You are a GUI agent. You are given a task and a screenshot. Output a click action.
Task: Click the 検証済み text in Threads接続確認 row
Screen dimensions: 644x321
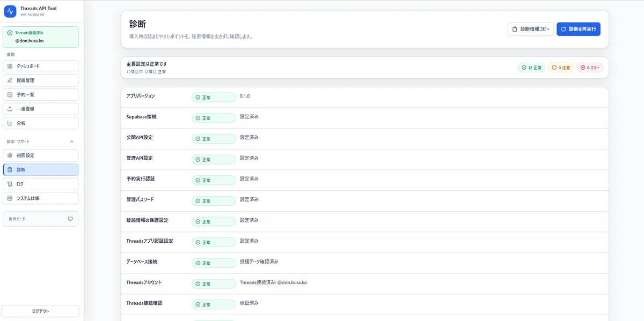click(x=249, y=303)
